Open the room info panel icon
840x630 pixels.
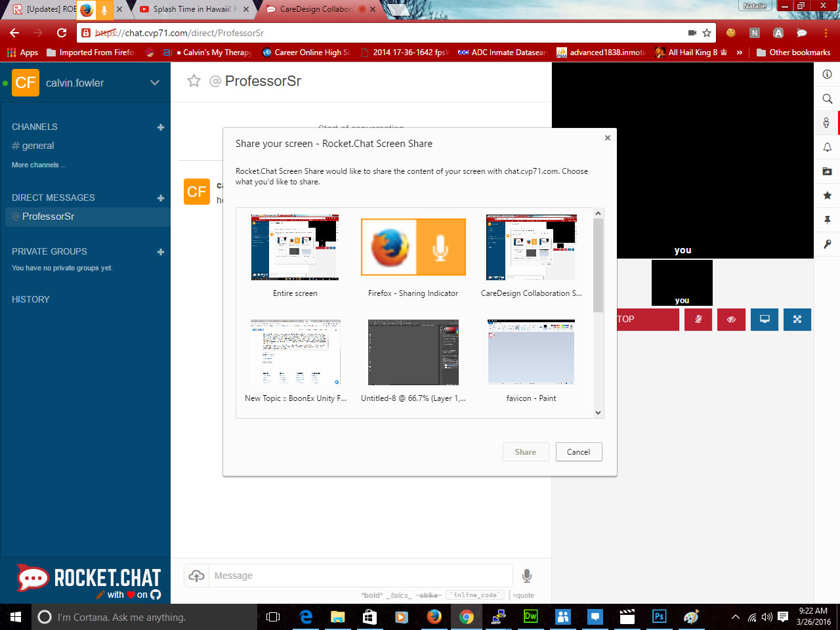(827, 74)
